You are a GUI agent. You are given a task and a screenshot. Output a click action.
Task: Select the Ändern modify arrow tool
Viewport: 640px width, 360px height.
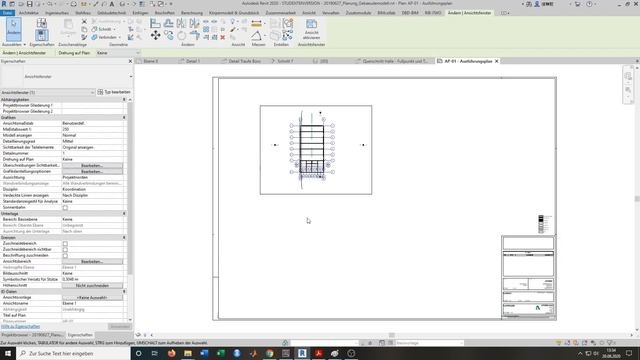(13, 29)
